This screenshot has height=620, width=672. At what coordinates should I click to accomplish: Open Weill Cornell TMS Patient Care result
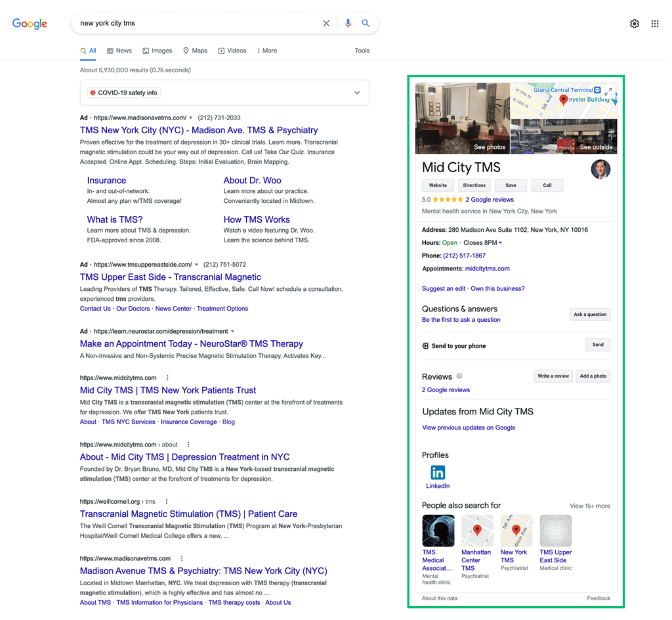(x=188, y=514)
